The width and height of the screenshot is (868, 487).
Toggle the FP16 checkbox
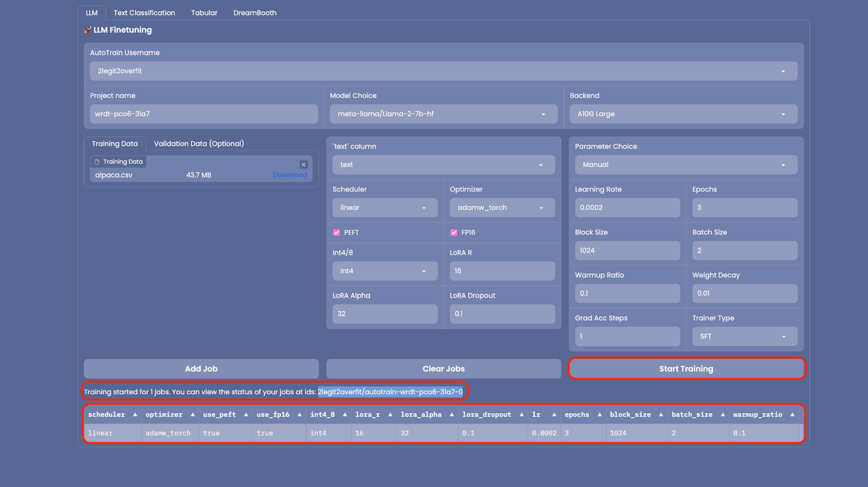click(x=454, y=233)
